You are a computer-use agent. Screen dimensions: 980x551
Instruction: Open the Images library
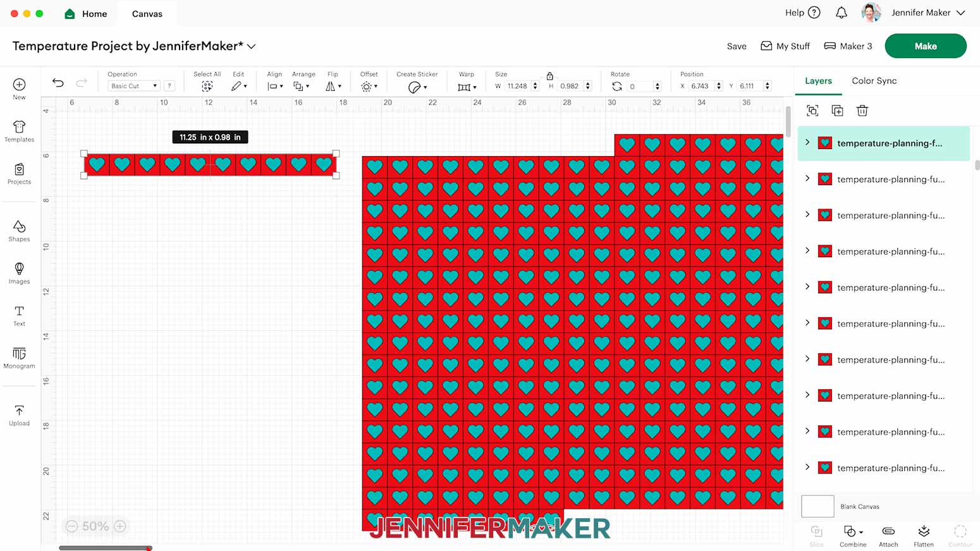(x=19, y=273)
